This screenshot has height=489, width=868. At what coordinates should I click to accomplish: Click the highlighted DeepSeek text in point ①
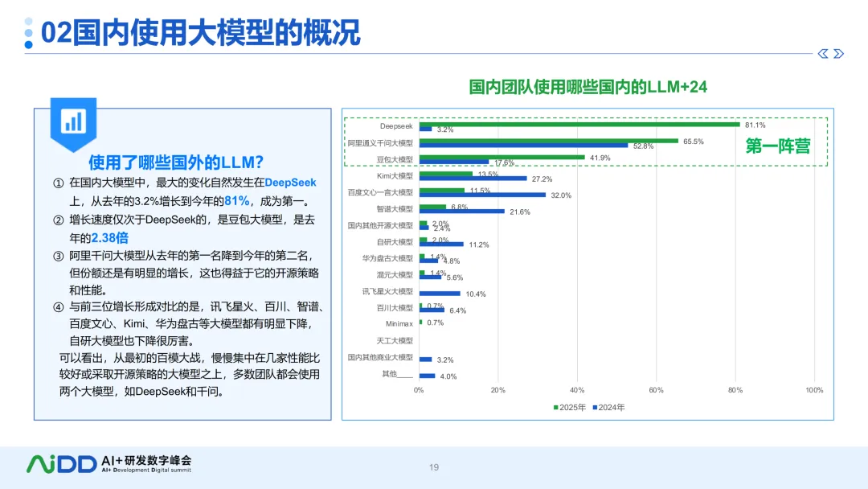coord(291,183)
